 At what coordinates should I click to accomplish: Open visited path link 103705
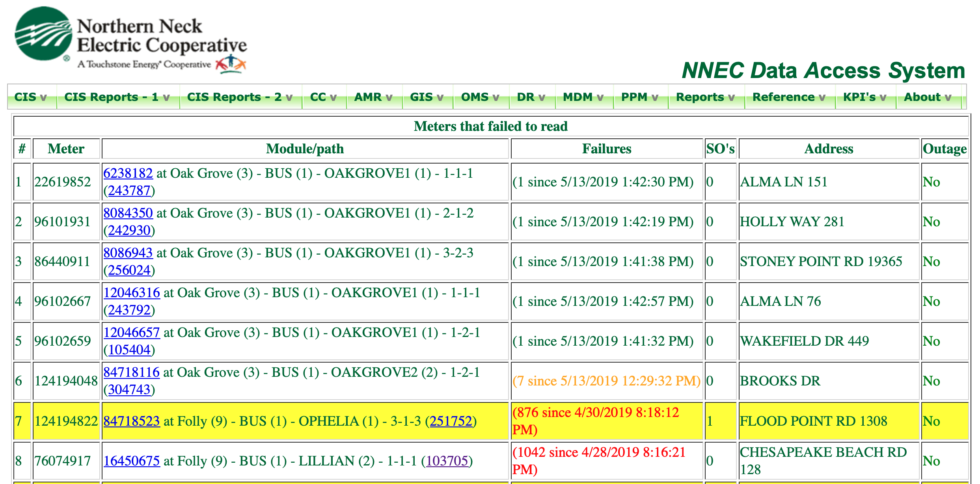coord(447,461)
